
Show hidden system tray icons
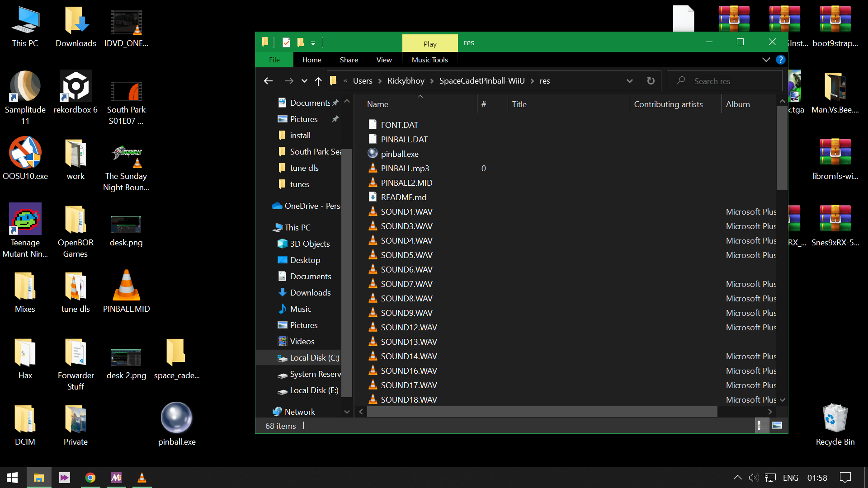tap(737, 478)
